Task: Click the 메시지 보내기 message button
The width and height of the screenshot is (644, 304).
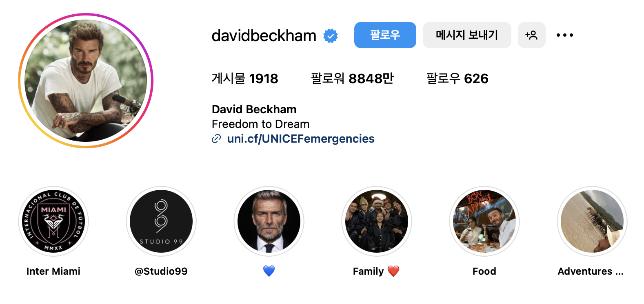Action: (x=467, y=35)
